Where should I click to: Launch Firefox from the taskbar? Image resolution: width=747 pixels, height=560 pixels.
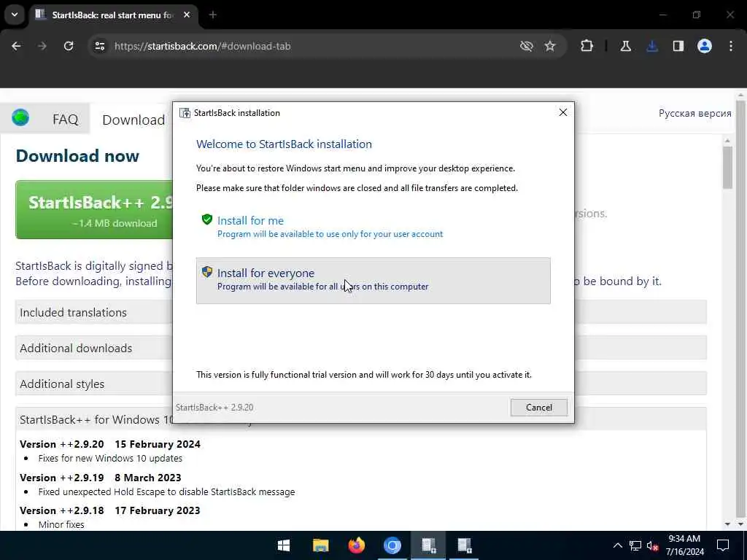pos(356,545)
